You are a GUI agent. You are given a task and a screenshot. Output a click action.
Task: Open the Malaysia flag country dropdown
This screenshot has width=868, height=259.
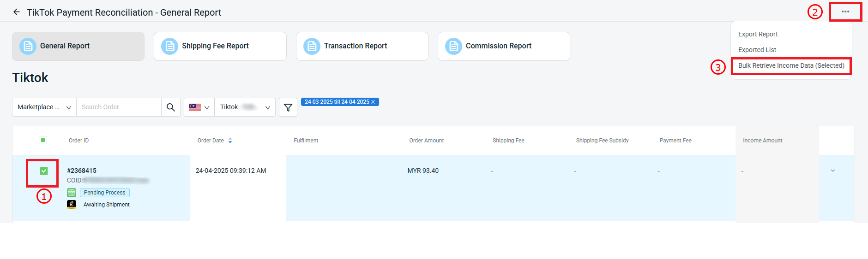(x=199, y=107)
